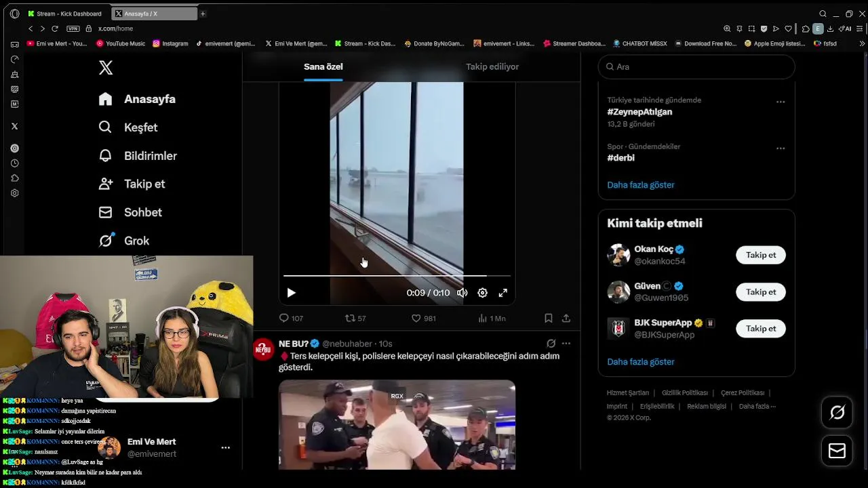Open more options for #ZeynepAtılgan trend

781,102
